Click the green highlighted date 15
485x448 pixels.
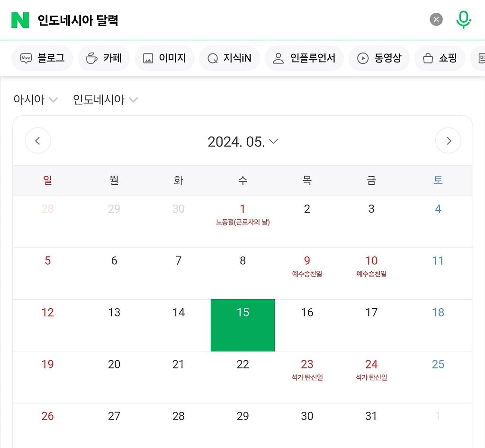(x=242, y=324)
